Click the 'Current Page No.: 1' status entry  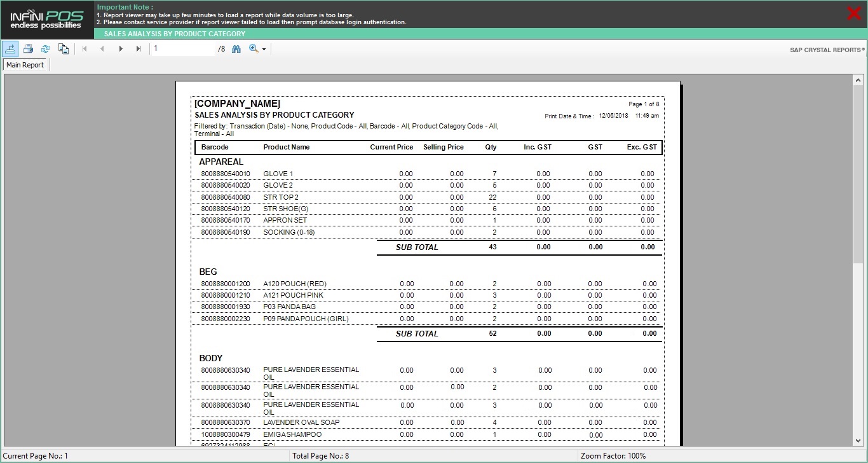click(x=36, y=456)
